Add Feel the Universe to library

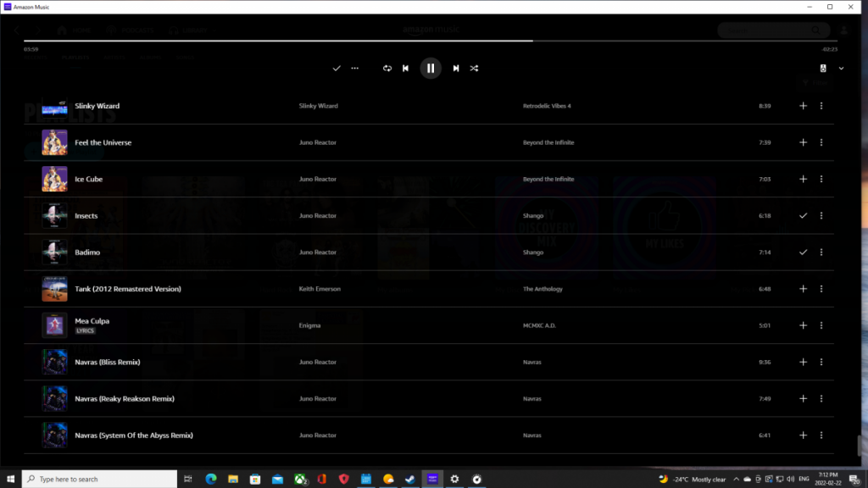(x=803, y=142)
